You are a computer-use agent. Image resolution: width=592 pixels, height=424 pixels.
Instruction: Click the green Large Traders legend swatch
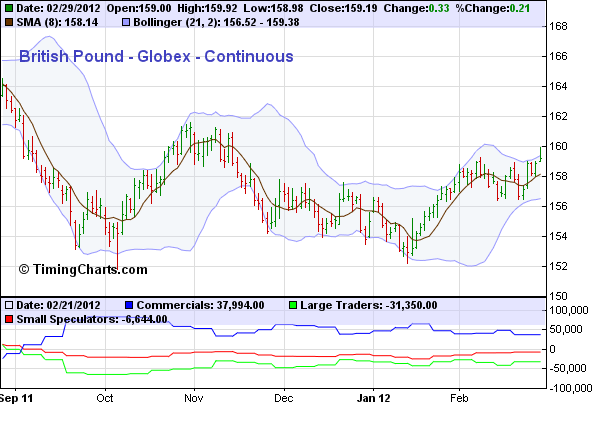293,305
